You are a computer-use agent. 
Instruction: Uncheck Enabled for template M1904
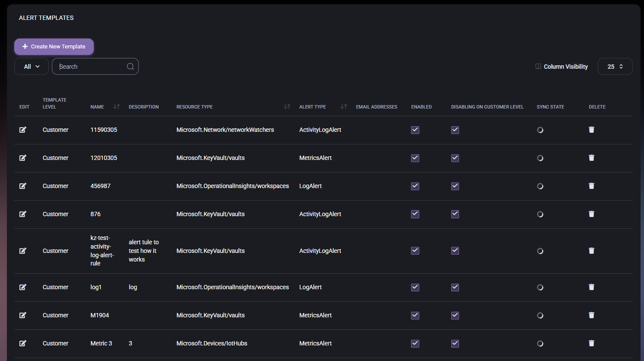click(x=415, y=316)
